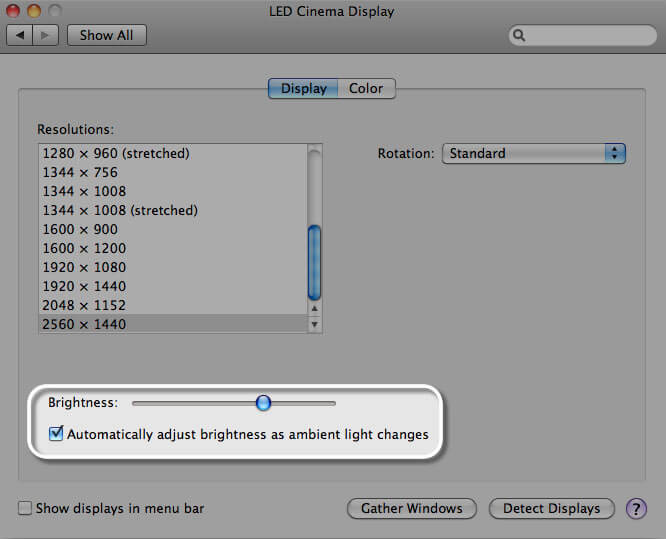Click the Show All button
This screenshot has width=666, height=539.
[x=107, y=35]
